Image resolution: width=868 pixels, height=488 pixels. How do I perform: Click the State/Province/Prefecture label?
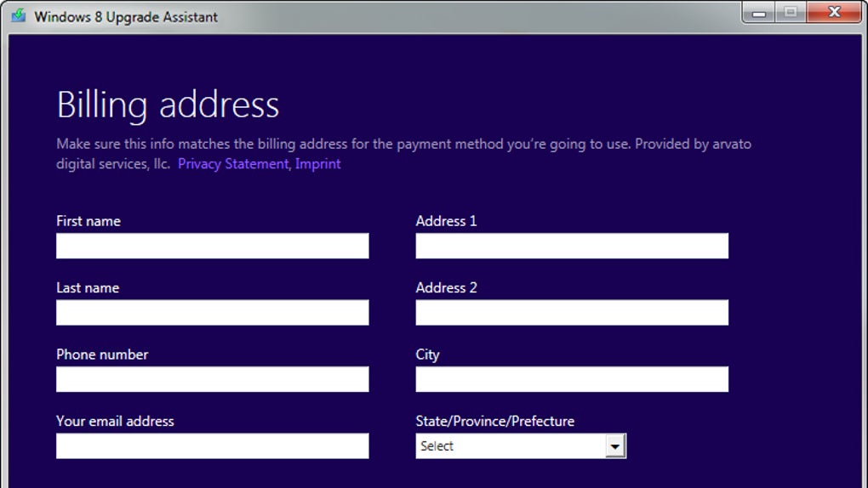494,422
